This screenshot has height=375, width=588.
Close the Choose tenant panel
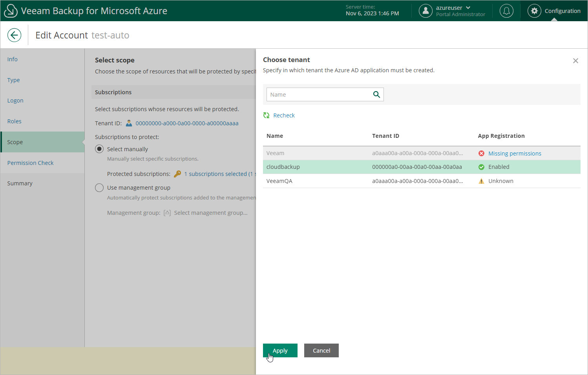(575, 61)
